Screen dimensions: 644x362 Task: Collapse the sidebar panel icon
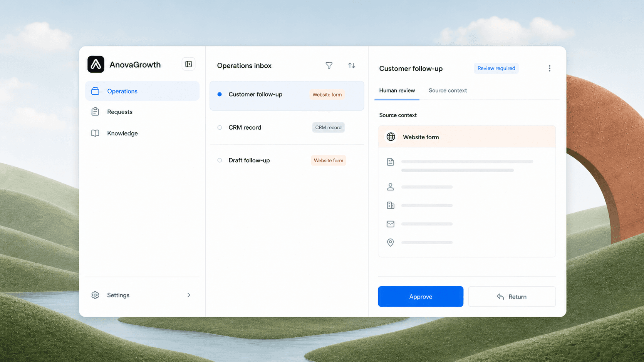tap(188, 64)
